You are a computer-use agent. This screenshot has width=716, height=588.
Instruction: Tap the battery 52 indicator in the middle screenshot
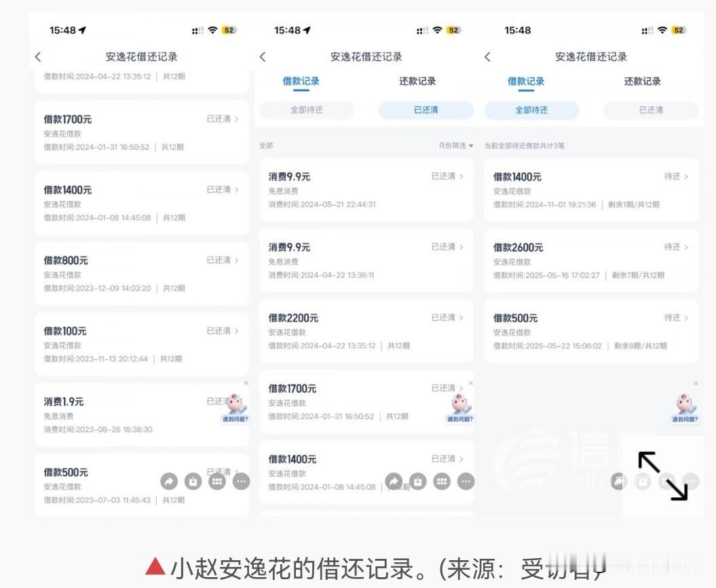(x=453, y=30)
